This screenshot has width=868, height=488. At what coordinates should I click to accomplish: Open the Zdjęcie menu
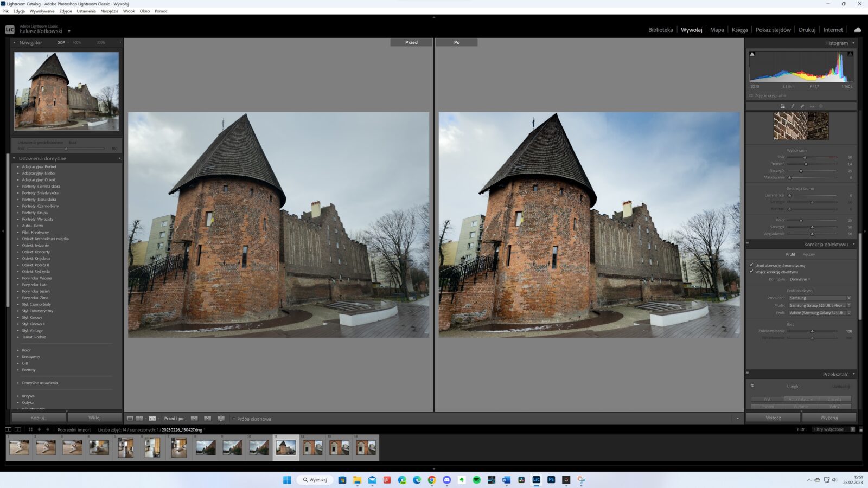pyautogui.click(x=65, y=11)
